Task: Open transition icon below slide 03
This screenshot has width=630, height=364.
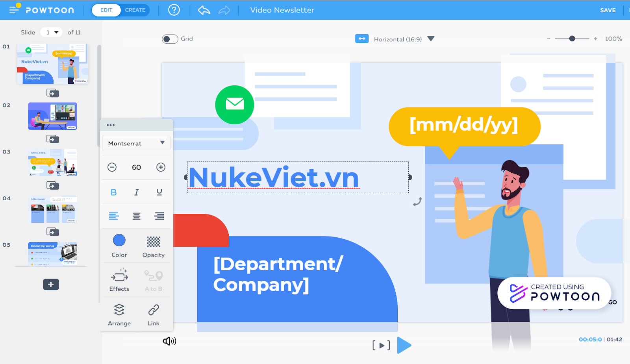Action: (x=52, y=186)
